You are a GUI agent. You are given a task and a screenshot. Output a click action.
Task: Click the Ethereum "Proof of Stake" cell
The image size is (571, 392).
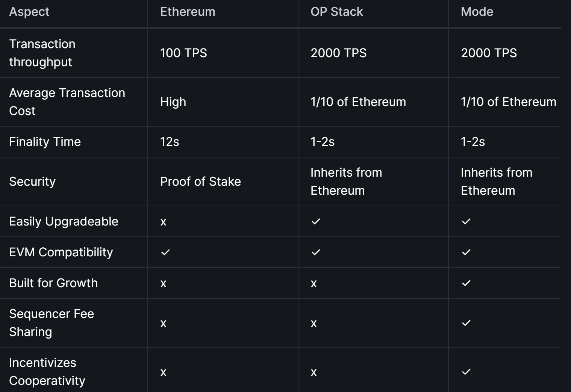pyautogui.click(x=200, y=182)
